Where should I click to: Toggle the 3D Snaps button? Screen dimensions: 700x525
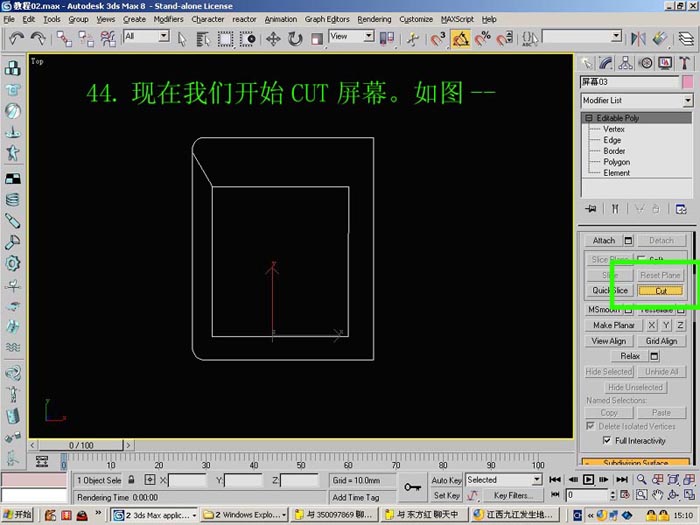pos(438,39)
